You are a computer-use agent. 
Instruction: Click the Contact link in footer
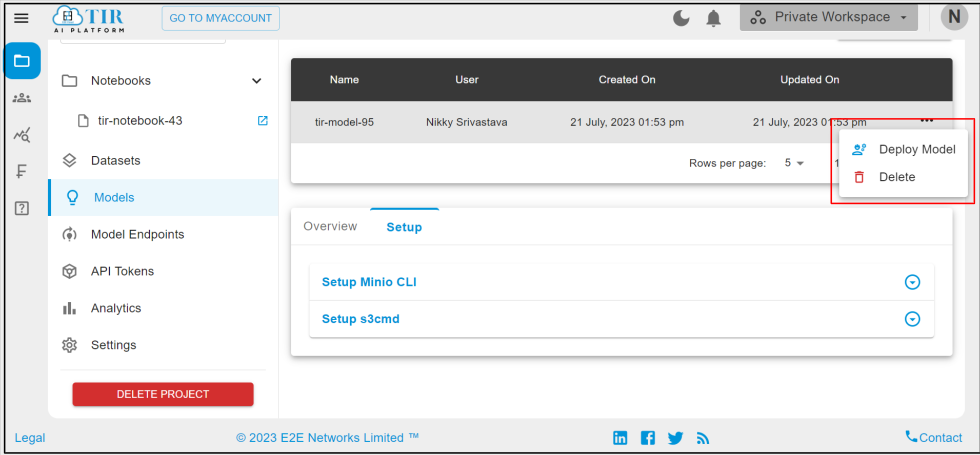click(934, 437)
